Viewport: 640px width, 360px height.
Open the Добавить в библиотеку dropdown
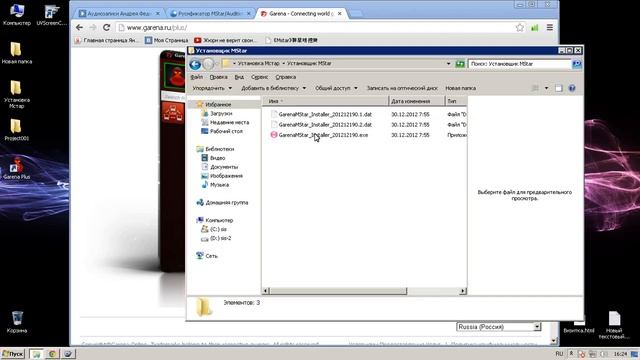coord(273,88)
